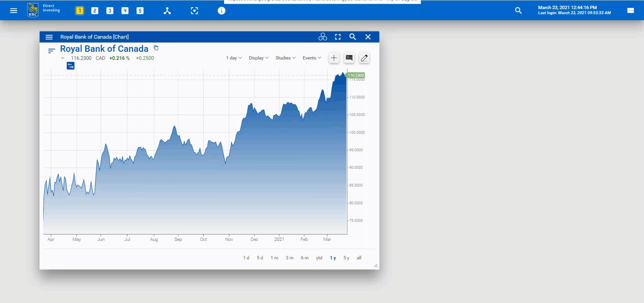Viewport: 644px width, 303px height.
Task: Switch to workspace 1
Action: point(79,11)
